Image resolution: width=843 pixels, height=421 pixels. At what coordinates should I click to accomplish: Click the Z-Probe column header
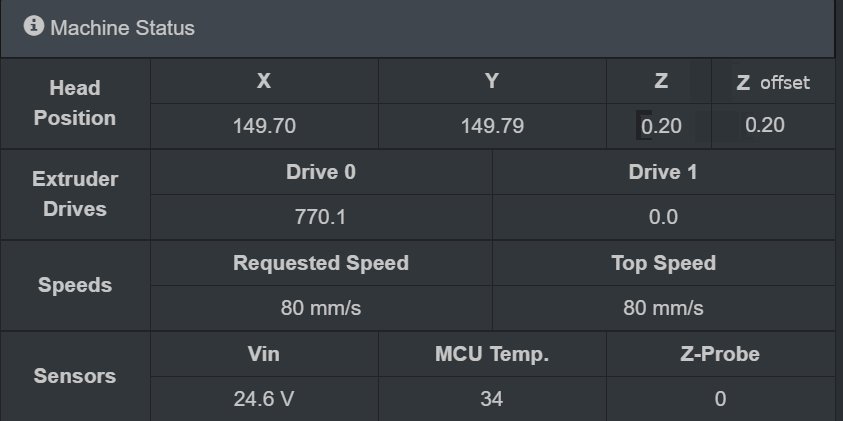pyautogui.click(x=720, y=354)
